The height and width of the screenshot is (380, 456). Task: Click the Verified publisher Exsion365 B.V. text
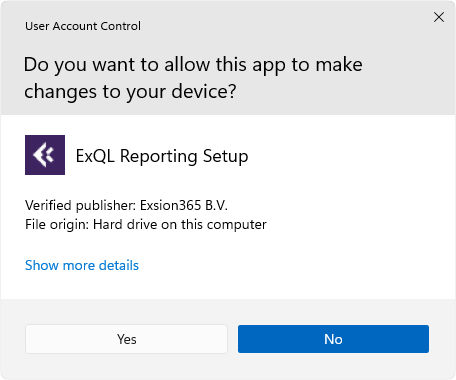126,205
